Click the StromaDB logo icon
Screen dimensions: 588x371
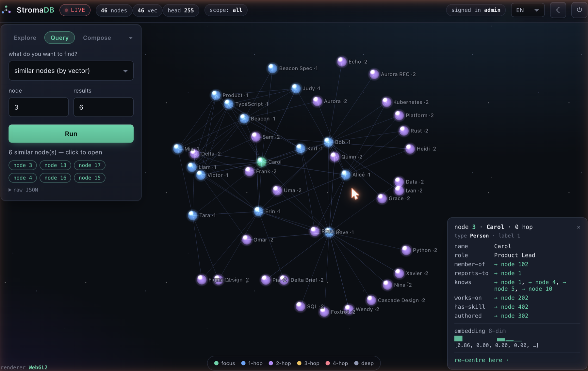(6, 10)
